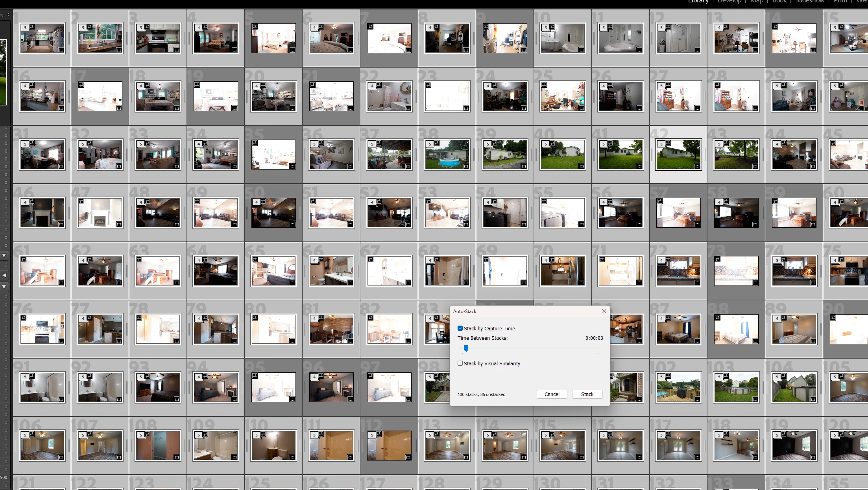
Task: Select the photo 102 deck thumbnail
Action: 678,387
